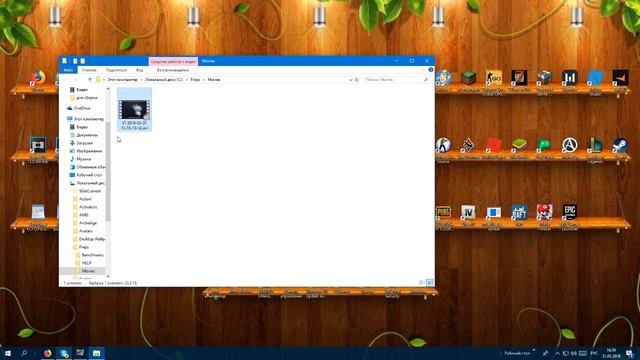Select Изображения in the navigation pane
The height and width of the screenshot is (360, 640).
(89, 151)
